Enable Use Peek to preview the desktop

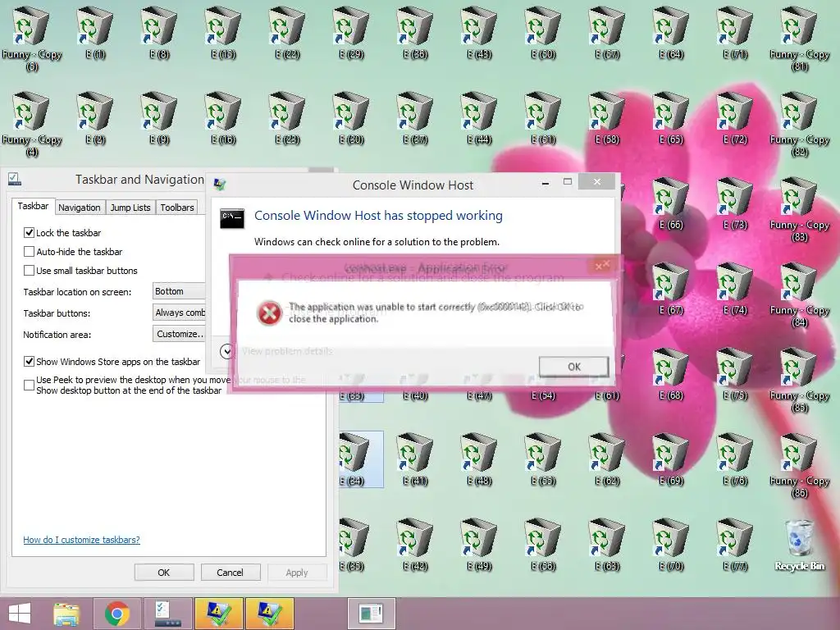(x=29, y=385)
